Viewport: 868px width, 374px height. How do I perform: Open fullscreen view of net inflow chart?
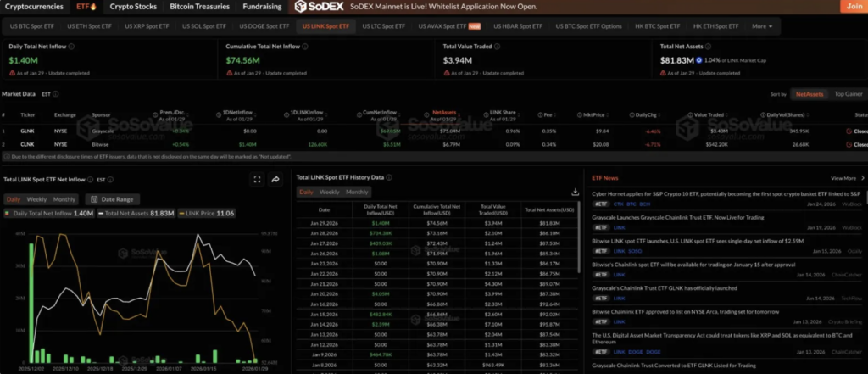pyautogui.click(x=257, y=180)
